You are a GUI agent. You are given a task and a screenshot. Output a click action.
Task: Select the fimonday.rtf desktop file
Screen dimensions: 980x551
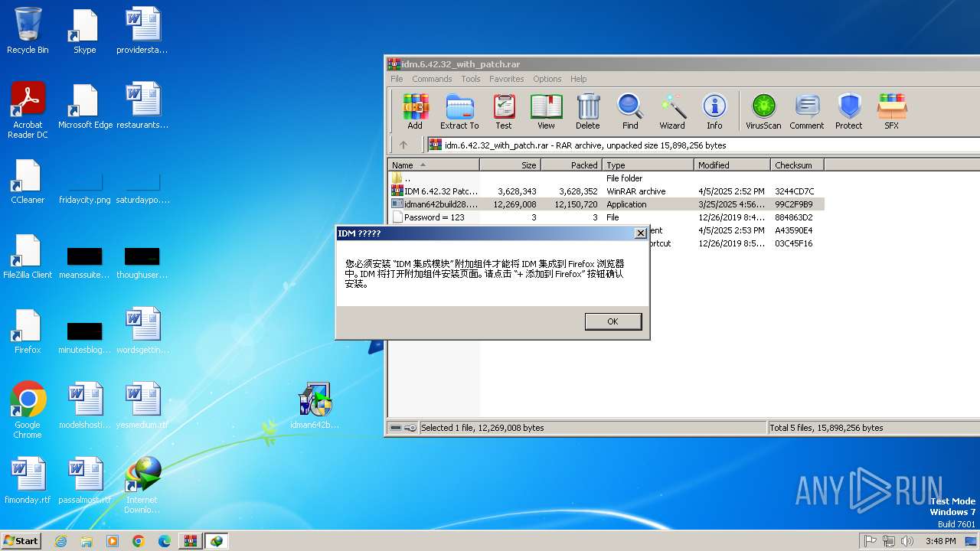point(28,481)
